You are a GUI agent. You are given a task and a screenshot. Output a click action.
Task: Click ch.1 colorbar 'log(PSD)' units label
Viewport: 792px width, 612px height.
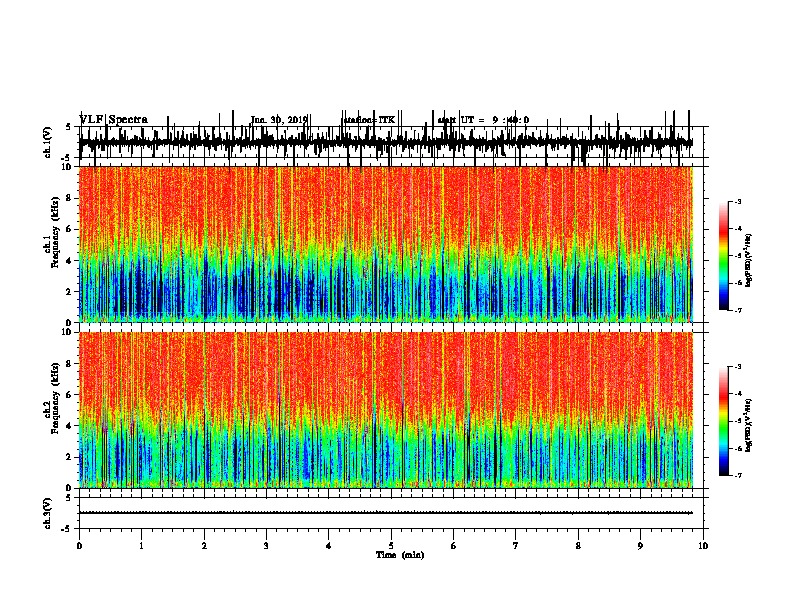[749, 260]
